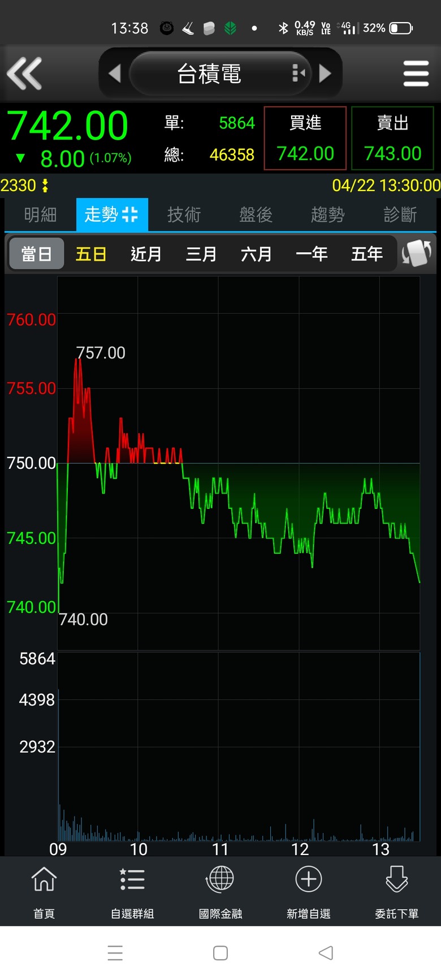This screenshot has width=441, height=980.
Task: Open the 診斷 tab
Action: 400,214
